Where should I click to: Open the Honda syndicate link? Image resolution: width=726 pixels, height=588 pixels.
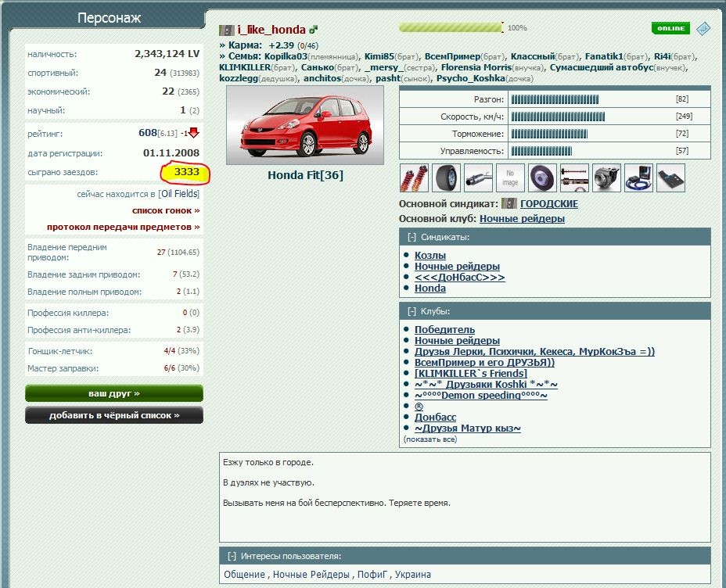[x=430, y=289]
